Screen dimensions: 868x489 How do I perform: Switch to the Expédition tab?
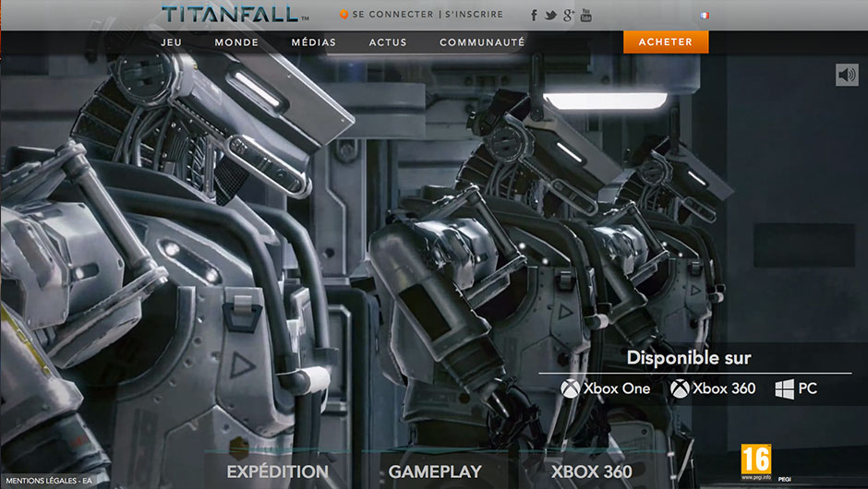point(277,471)
